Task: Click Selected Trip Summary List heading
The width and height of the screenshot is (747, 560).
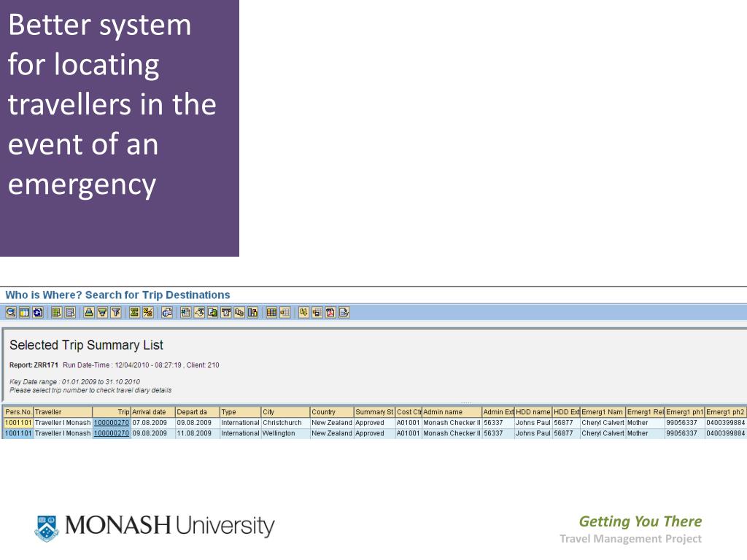Action: coord(86,345)
